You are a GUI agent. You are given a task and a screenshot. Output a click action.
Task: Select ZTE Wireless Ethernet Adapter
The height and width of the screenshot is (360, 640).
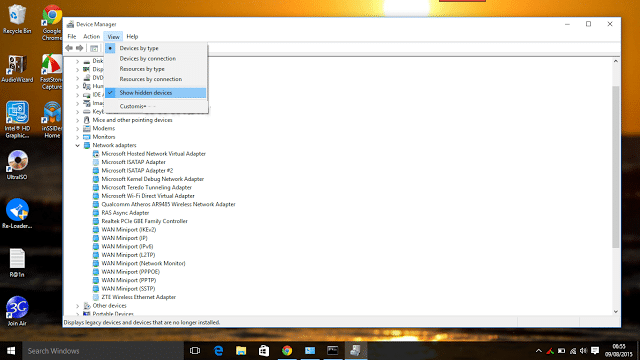click(x=138, y=297)
